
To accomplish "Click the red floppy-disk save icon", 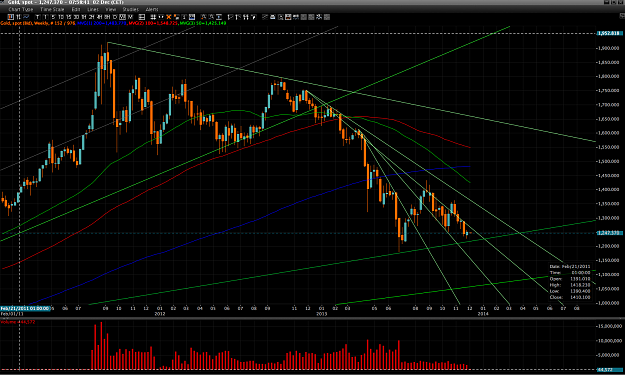I will (x=288, y=17).
